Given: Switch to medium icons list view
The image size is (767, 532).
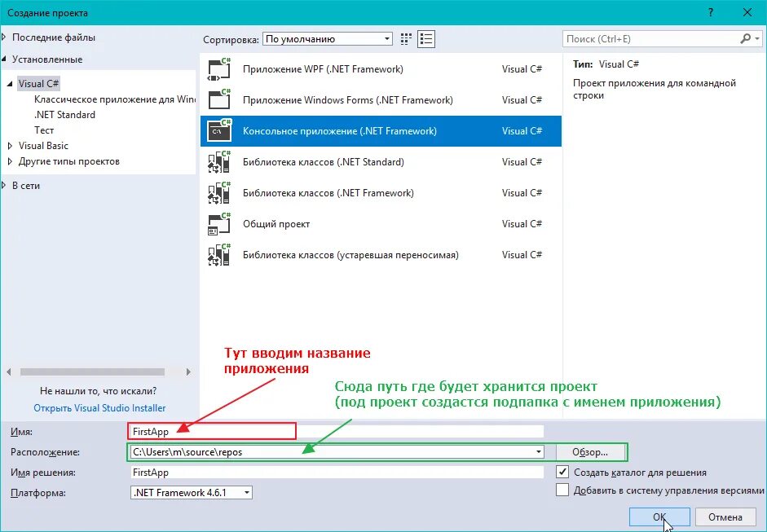Looking at the screenshot, I should [x=426, y=39].
